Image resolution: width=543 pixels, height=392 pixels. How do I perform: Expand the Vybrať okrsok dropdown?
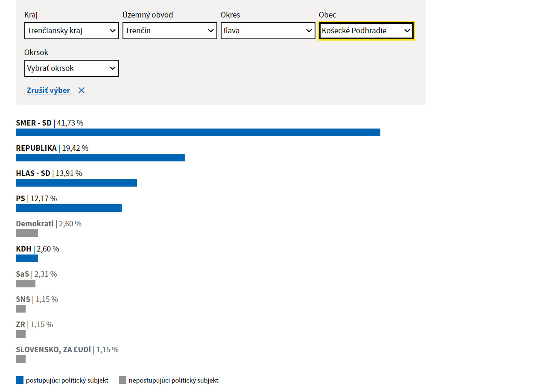pyautogui.click(x=71, y=68)
